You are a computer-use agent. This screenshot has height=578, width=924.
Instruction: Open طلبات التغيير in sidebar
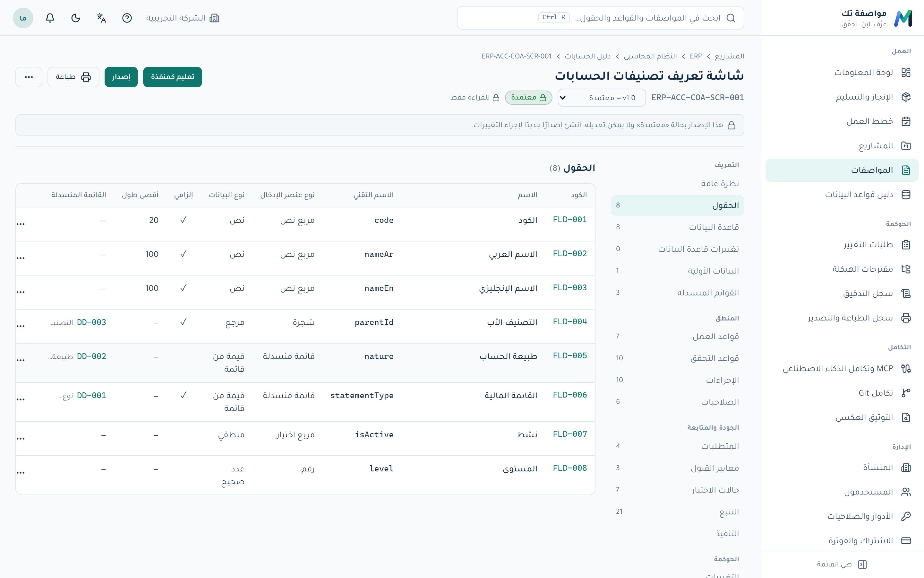[842, 245]
